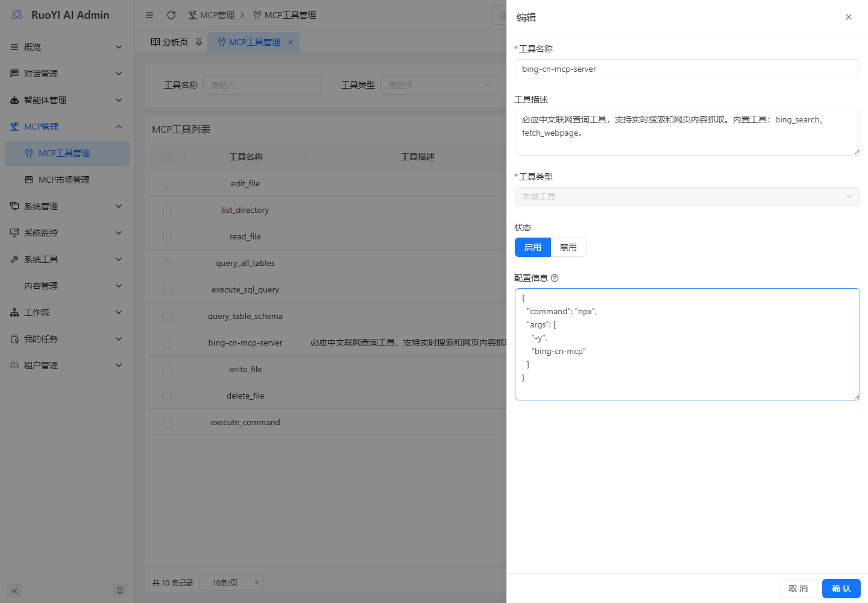The image size is (868, 603).
Task: Click the help icon beside 配置信息
Action: click(x=555, y=278)
